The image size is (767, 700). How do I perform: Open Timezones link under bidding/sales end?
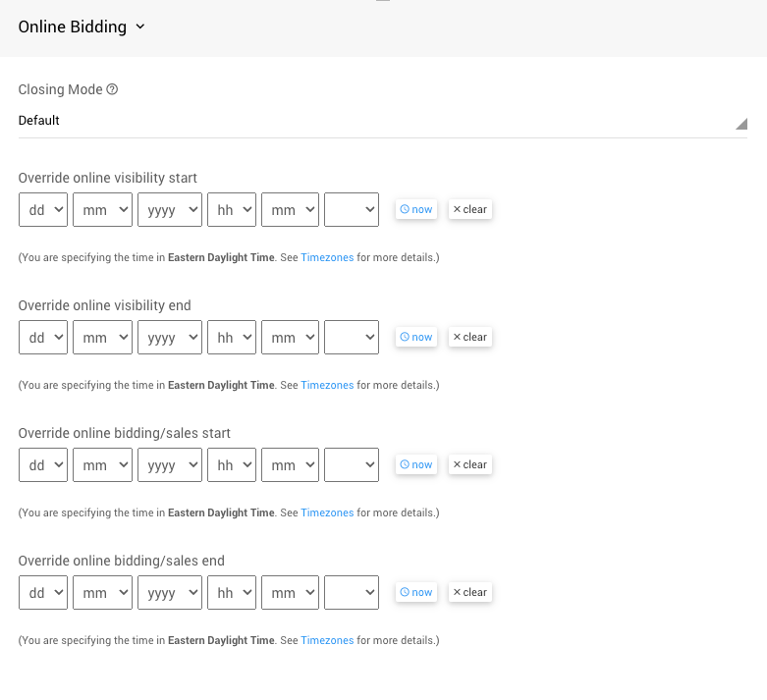point(327,640)
